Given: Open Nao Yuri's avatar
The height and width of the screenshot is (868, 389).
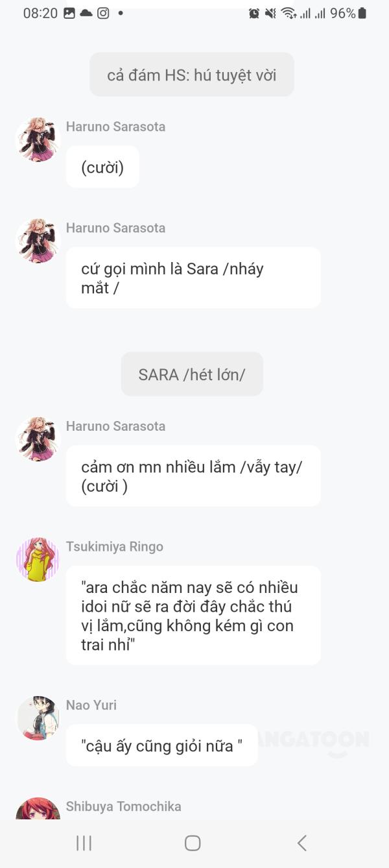Looking at the screenshot, I should click(38, 718).
